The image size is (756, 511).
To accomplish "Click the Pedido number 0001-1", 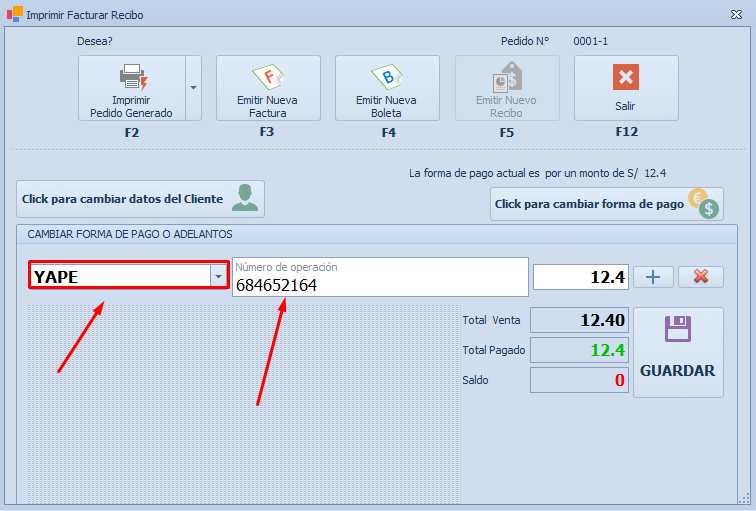I will (590, 41).
